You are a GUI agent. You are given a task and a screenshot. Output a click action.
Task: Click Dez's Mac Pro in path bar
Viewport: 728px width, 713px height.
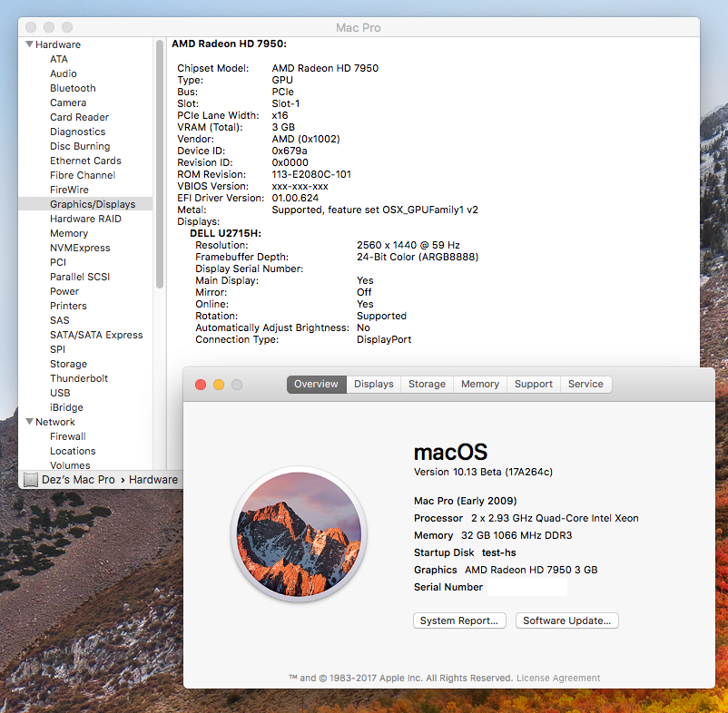click(78, 480)
